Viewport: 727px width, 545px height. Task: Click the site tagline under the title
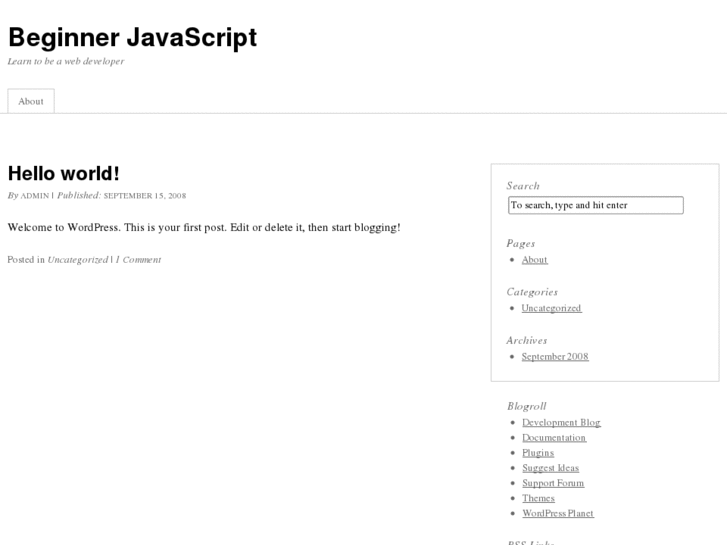point(66,62)
